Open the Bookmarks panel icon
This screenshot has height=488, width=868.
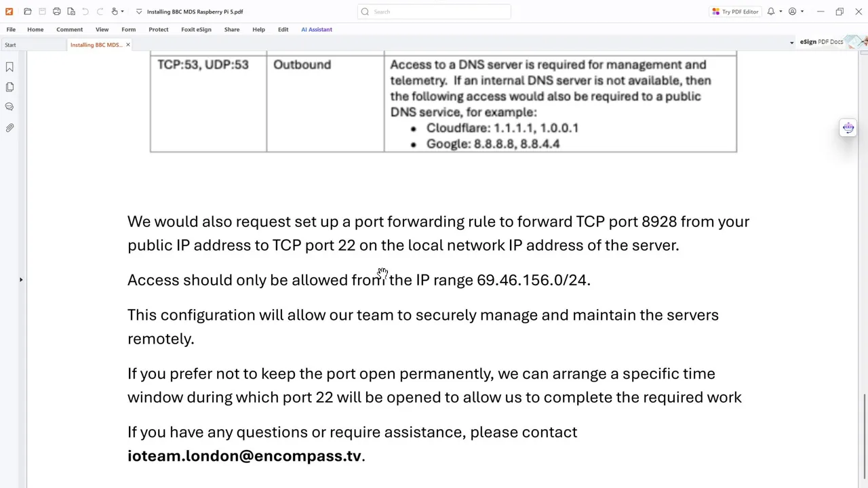(9, 67)
